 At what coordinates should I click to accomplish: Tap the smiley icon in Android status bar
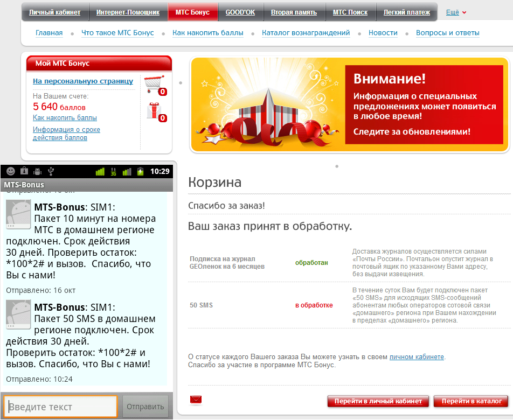pyautogui.click(x=10, y=171)
